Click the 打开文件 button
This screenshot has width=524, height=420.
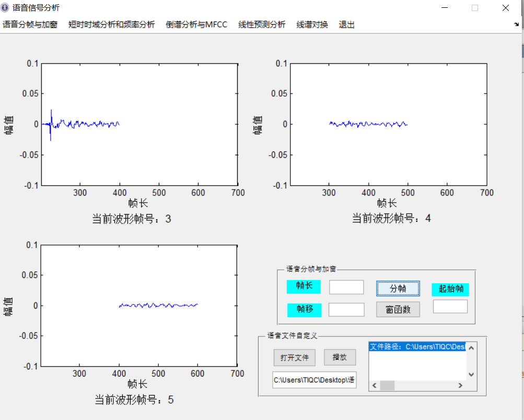click(295, 358)
